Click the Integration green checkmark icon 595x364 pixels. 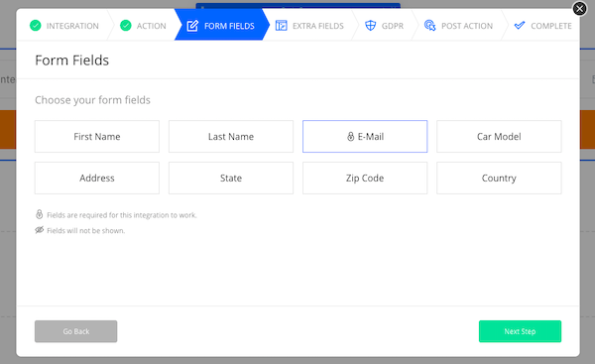point(36,26)
